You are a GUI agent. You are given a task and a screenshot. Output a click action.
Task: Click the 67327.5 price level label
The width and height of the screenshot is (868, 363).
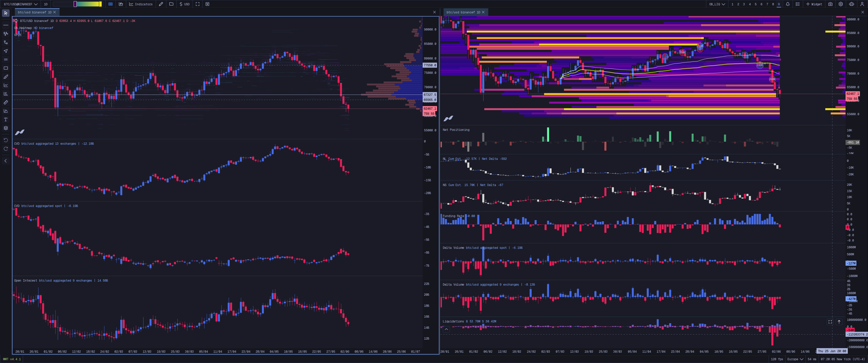[x=430, y=95]
